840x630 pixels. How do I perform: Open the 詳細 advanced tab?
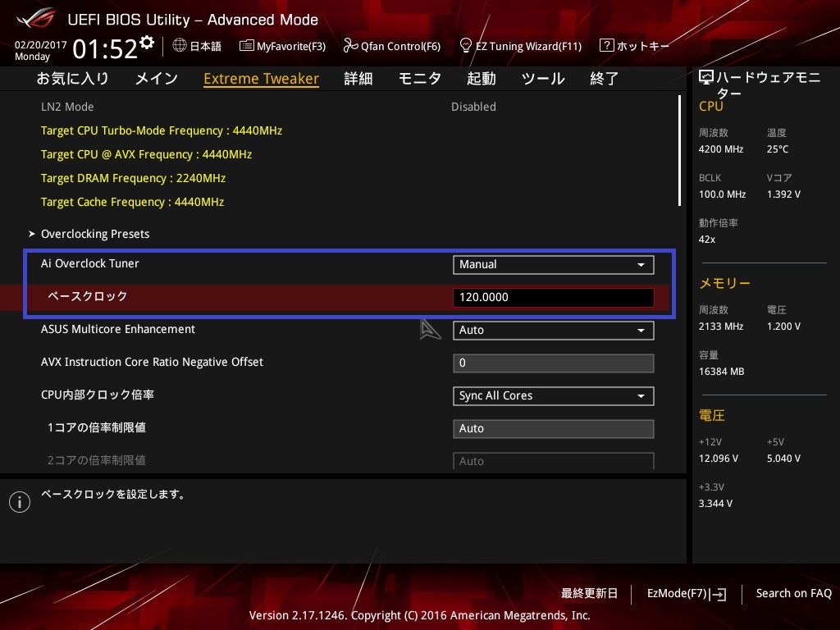coord(358,79)
